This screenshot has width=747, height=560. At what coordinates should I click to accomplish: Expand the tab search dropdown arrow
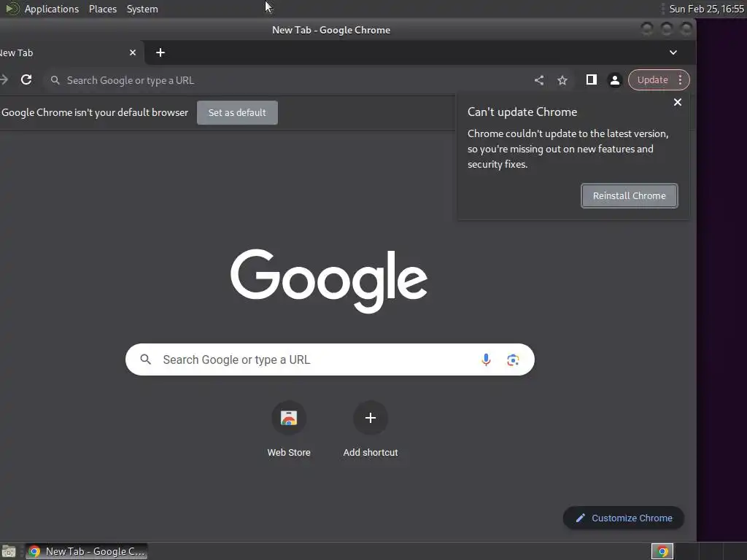pyautogui.click(x=673, y=52)
